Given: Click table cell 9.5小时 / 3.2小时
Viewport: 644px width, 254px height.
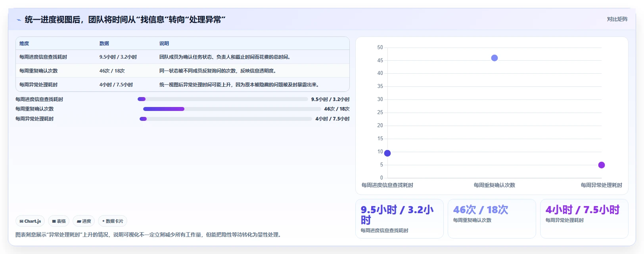Looking at the screenshot, I should point(118,57).
